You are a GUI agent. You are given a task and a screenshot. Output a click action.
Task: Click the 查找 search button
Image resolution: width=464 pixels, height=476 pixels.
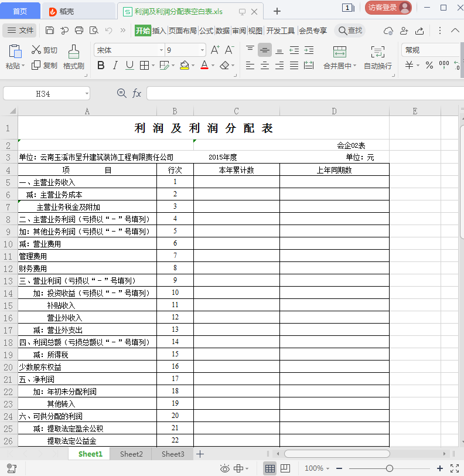tap(350, 30)
